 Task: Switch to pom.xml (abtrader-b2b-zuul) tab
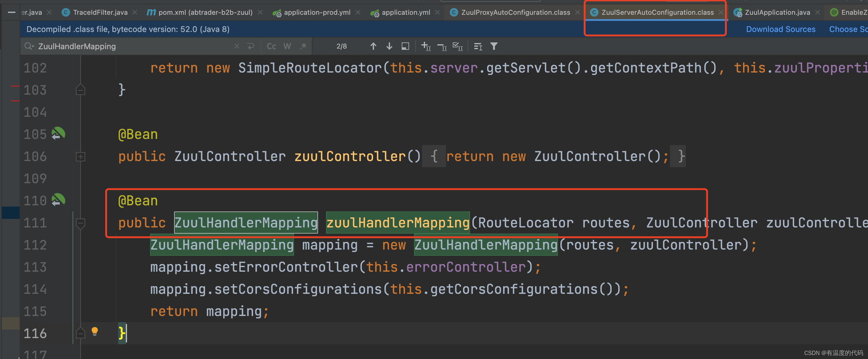coord(205,13)
